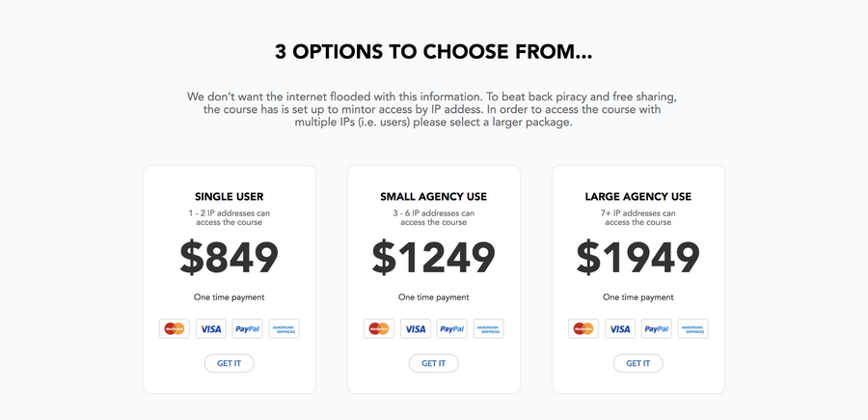
Task: Click PayPal icon in Large Agency Use card
Action: click(657, 328)
